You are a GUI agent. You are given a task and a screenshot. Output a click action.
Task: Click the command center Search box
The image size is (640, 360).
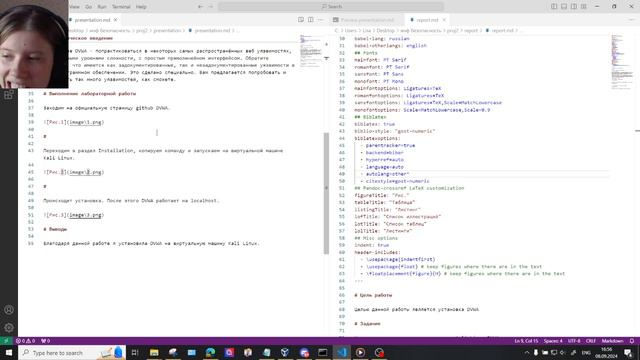[x=331, y=7]
